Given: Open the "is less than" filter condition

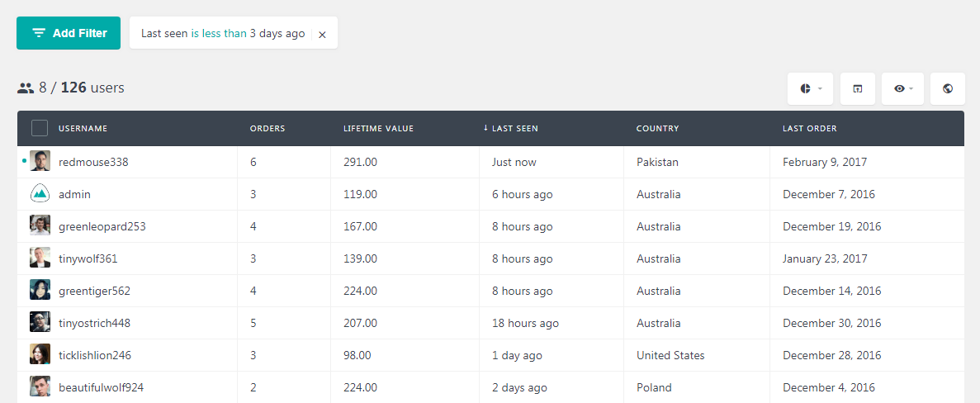Looking at the screenshot, I should pyautogui.click(x=219, y=34).
